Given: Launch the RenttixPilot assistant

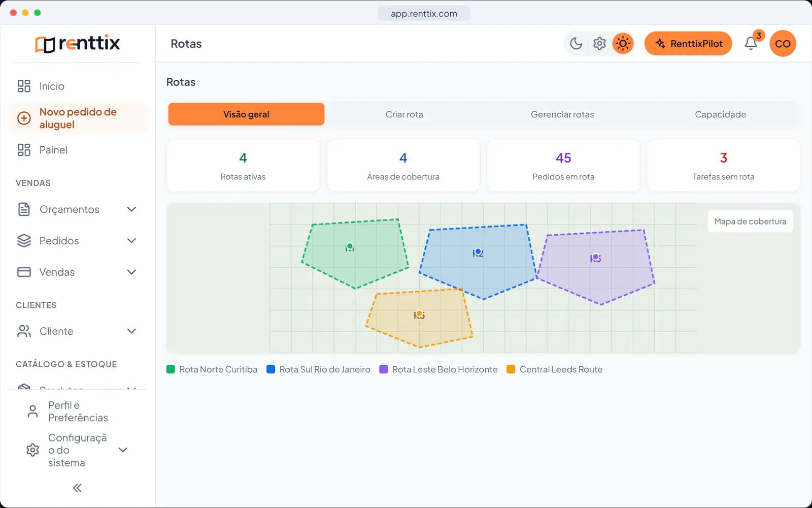Looking at the screenshot, I should (x=688, y=44).
